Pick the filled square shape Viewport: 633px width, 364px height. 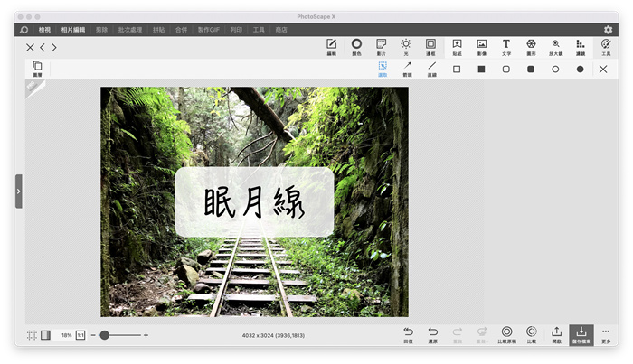click(481, 69)
